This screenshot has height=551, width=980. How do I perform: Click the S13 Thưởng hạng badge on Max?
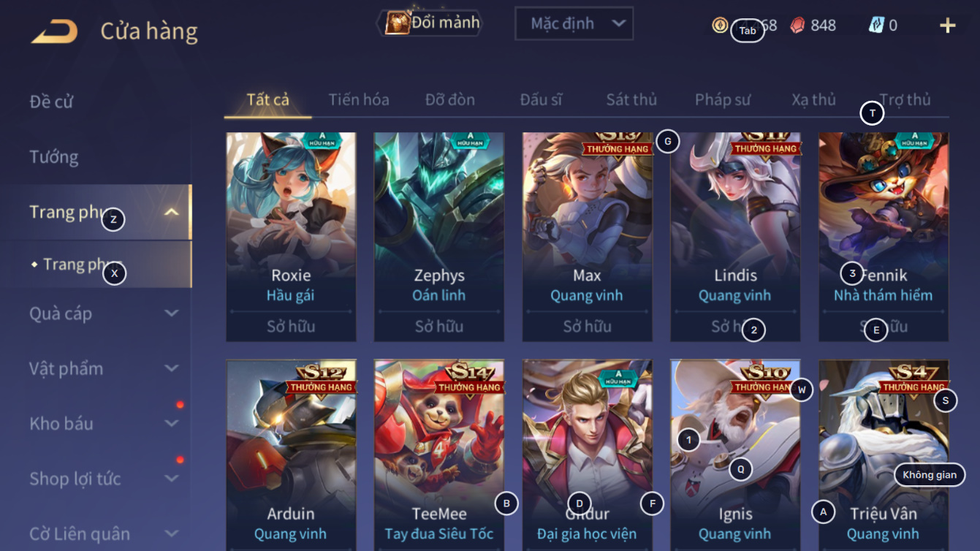click(618, 144)
